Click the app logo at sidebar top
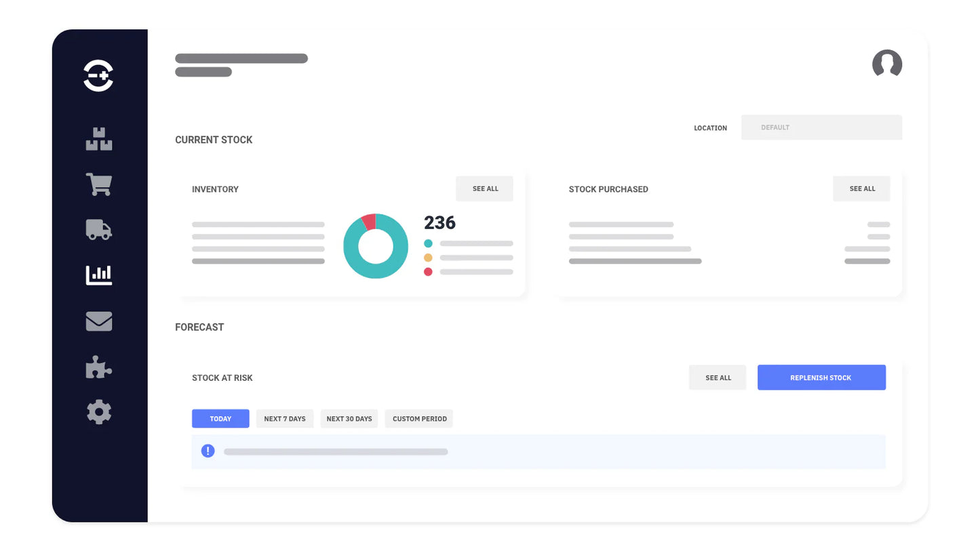The height and width of the screenshot is (551, 980). 98,75
